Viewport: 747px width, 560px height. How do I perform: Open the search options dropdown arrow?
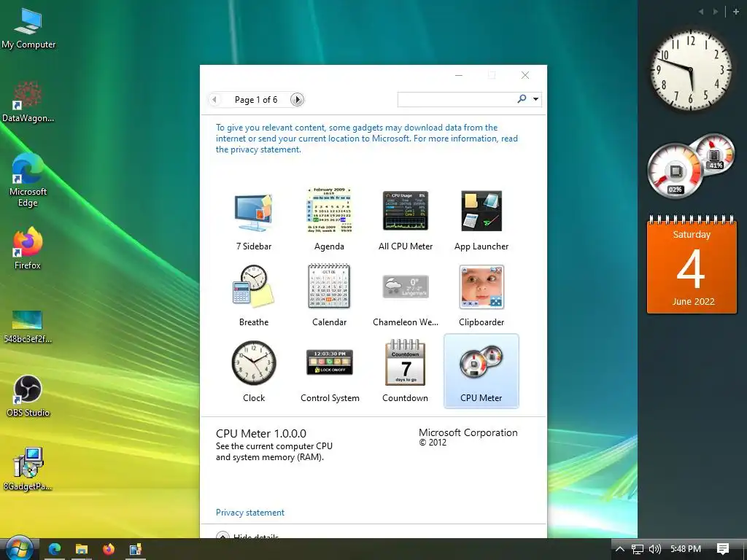pos(535,99)
